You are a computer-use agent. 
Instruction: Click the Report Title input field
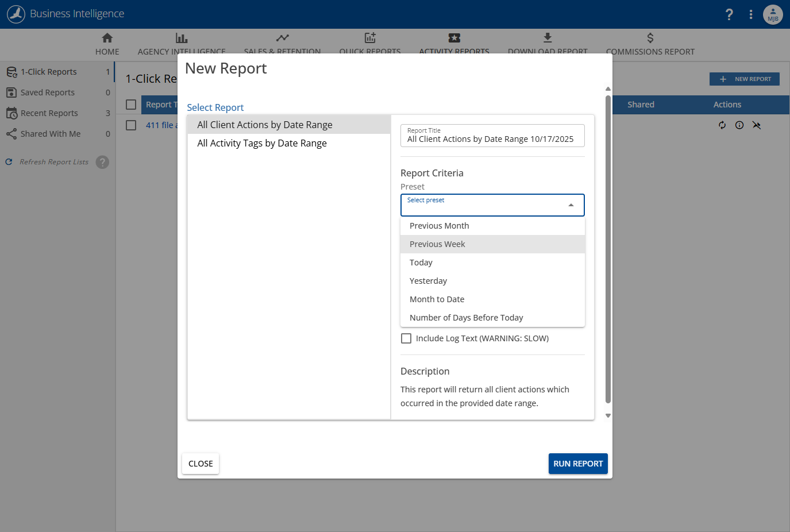(492, 136)
